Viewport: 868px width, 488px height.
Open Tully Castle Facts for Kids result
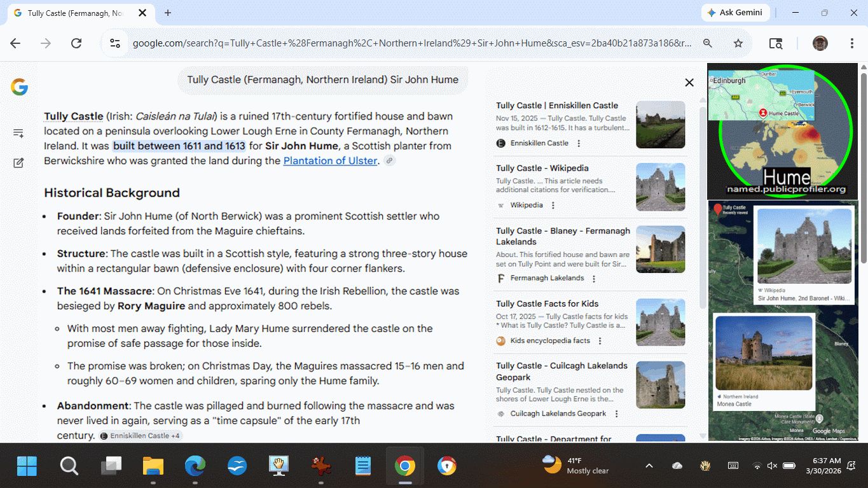pyautogui.click(x=547, y=303)
